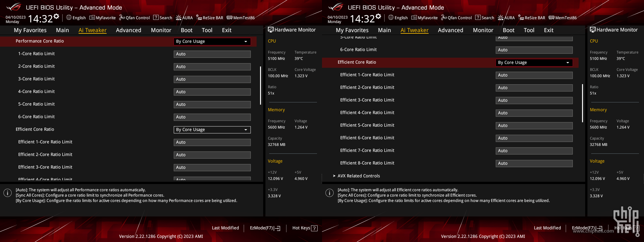
Task: Select the 4-Core Ratio Limit value field
Action: pos(212,92)
